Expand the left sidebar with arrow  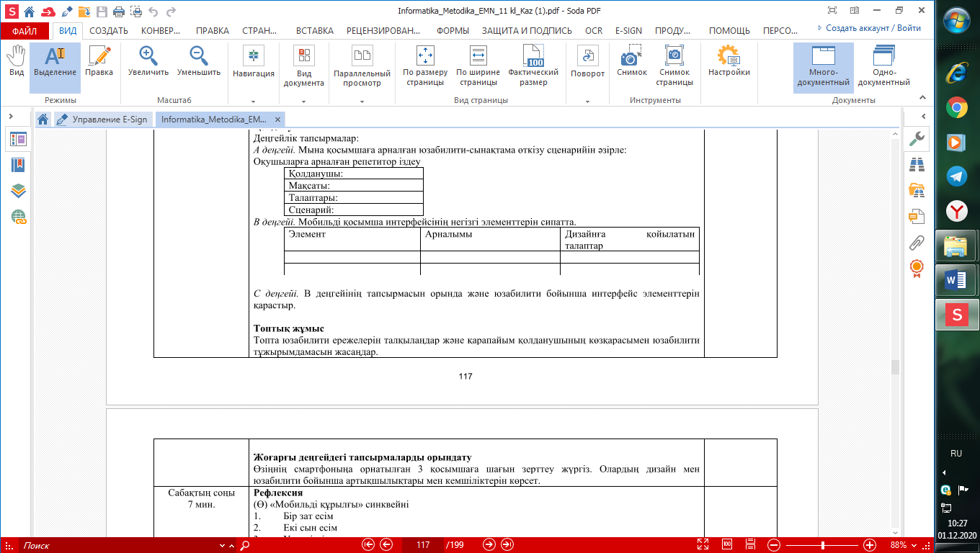pos(12,116)
